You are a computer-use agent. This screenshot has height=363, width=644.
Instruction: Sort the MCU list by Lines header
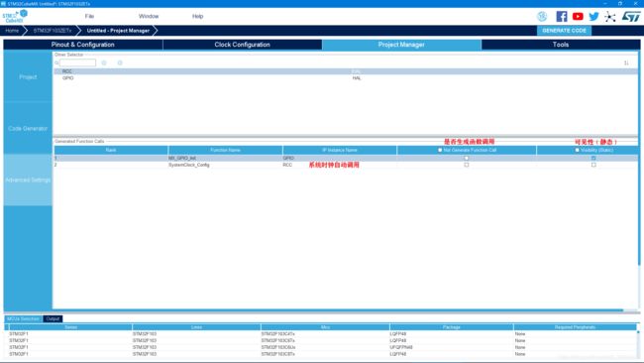tap(196, 327)
